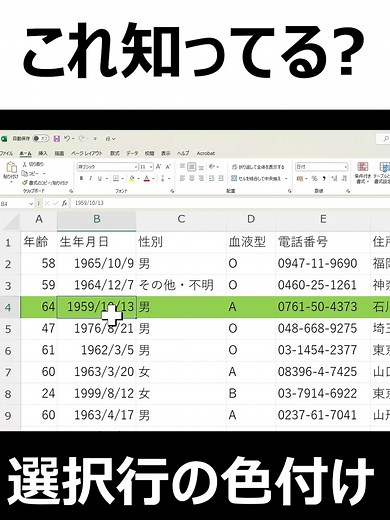Toggle Underline formatting

(99, 179)
